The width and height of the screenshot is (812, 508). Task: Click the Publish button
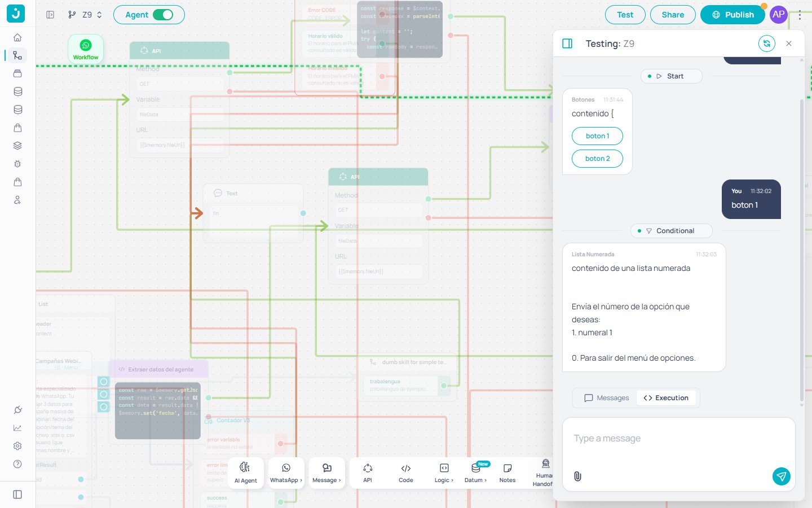pyautogui.click(x=732, y=15)
